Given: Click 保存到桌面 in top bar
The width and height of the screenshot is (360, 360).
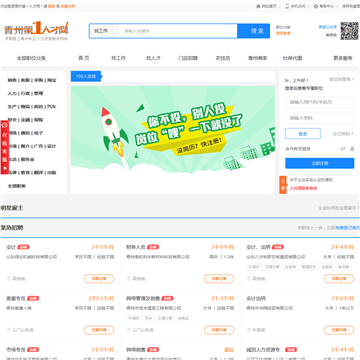Looking at the screenshot, I should [350, 6].
